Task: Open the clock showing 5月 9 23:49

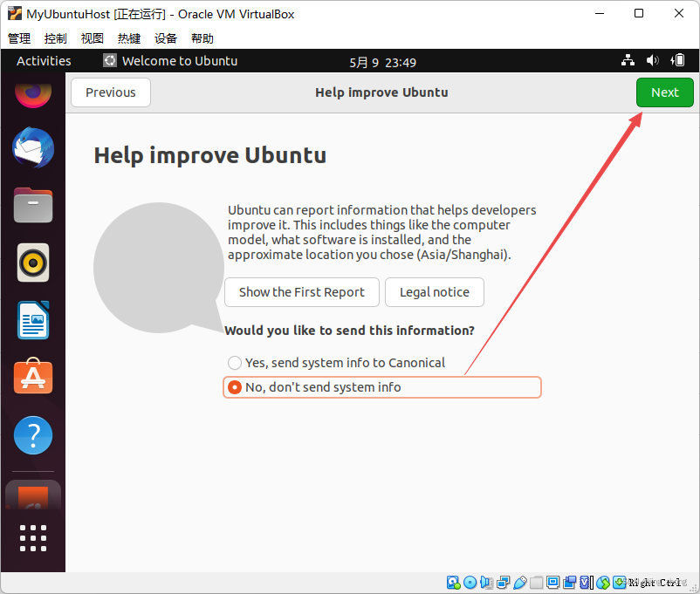Action: (382, 62)
